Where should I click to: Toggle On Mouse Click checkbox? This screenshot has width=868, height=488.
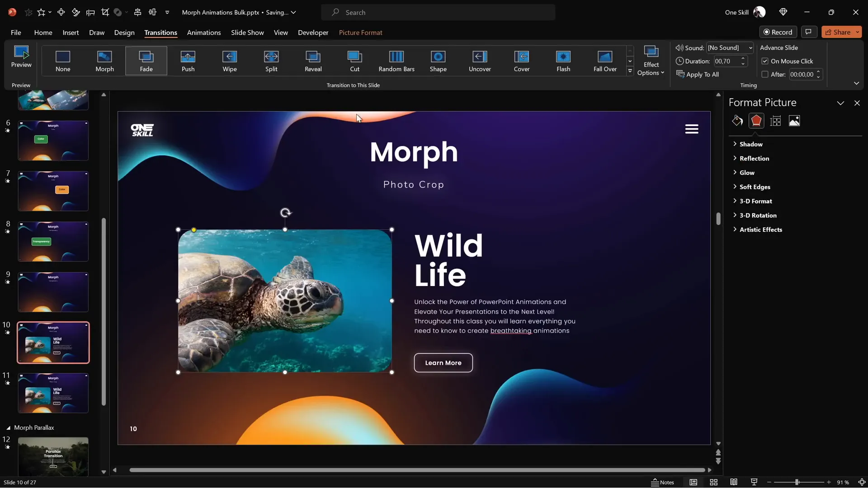coord(765,61)
